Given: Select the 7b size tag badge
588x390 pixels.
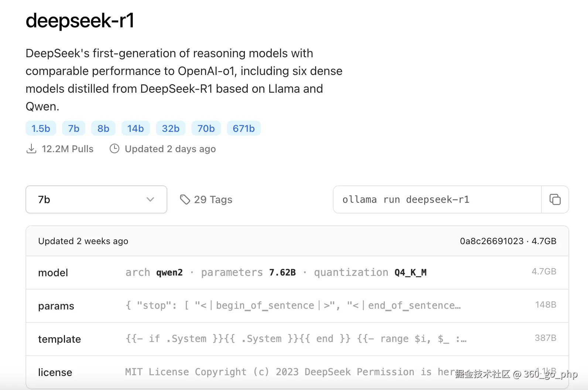Looking at the screenshot, I should pyautogui.click(x=73, y=129).
